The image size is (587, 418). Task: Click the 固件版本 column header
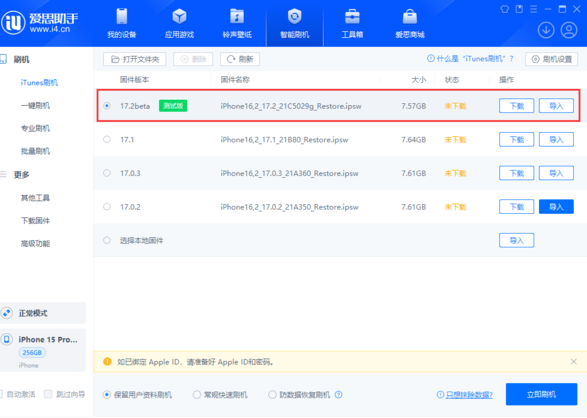point(134,80)
